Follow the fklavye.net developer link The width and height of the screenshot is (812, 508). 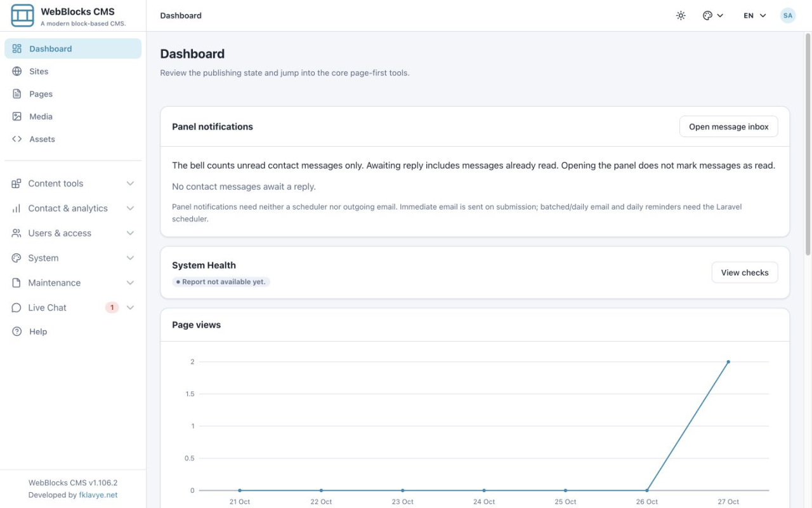[x=98, y=495]
